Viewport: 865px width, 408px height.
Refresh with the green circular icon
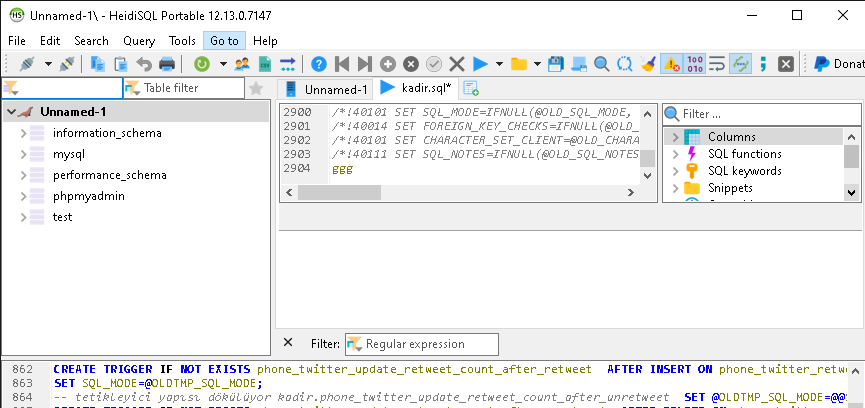[202, 64]
